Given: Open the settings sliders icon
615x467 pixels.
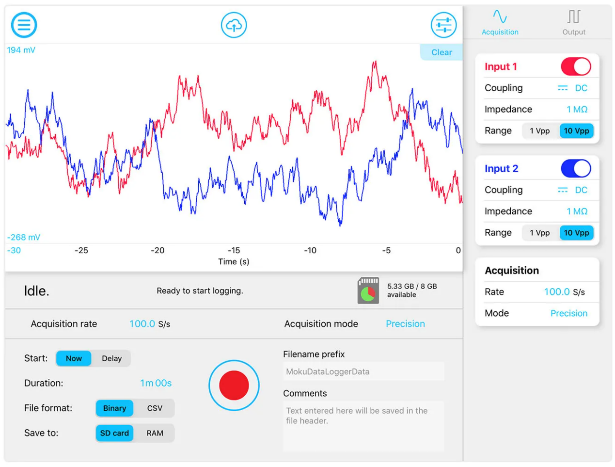Looking at the screenshot, I should tap(442, 25).
